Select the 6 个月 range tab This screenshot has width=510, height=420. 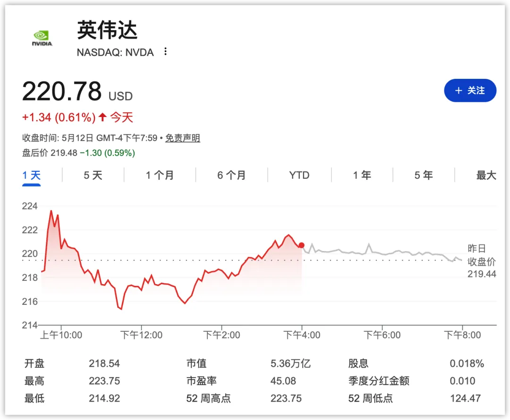coord(231,176)
